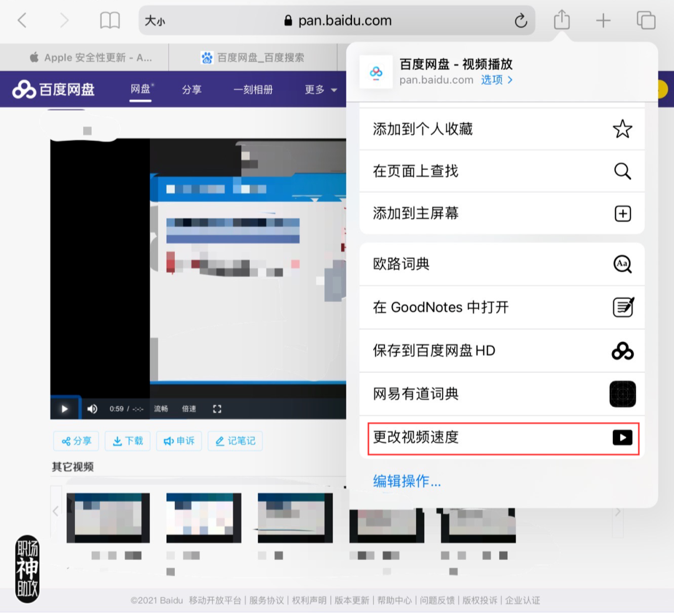
Task: Choose 添加到个人收藏 star option
Action: pyautogui.click(x=502, y=129)
